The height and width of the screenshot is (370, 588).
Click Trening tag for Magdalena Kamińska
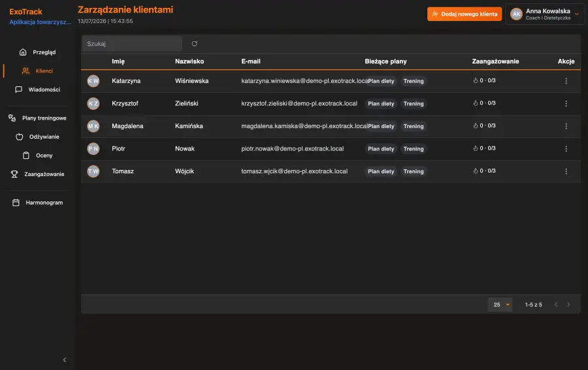(414, 126)
